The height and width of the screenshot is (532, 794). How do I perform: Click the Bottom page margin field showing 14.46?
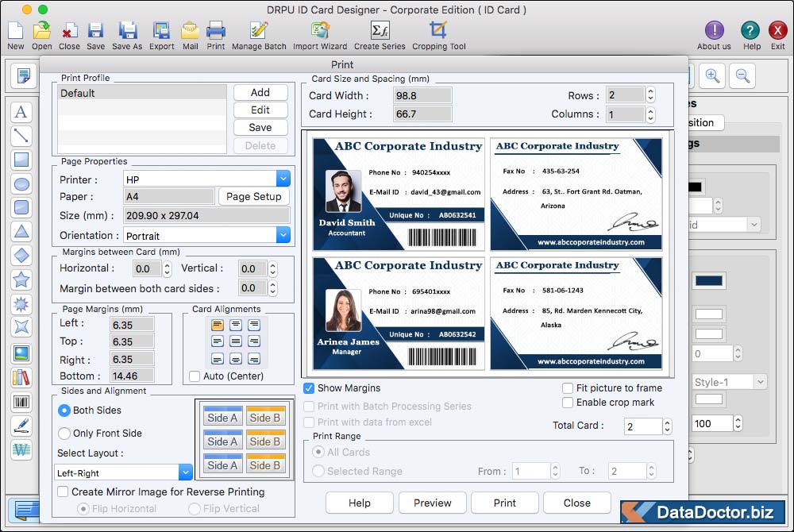coord(132,376)
